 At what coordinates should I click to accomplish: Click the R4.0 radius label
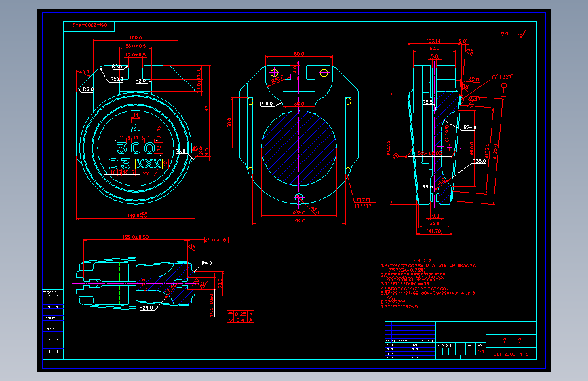pyautogui.click(x=207, y=263)
